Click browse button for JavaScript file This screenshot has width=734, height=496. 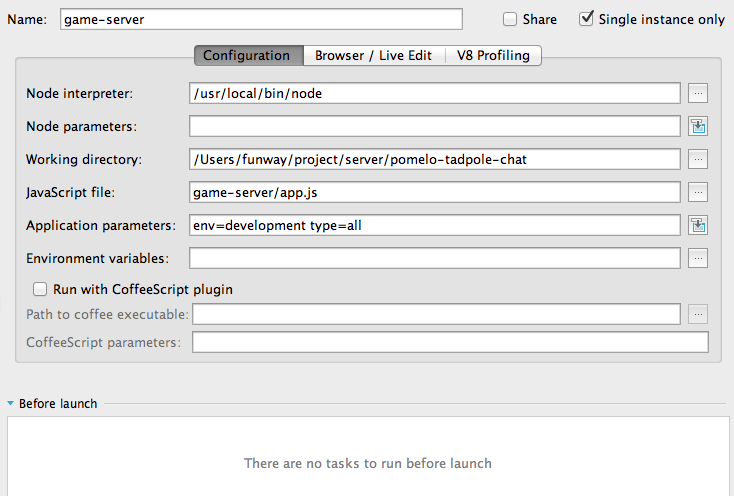tap(698, 192)
